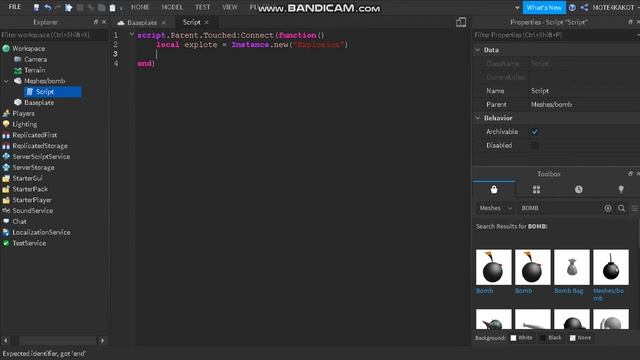Viewport: 640px width, 360px height.
Task: Click the share/collaborate icon
Action: (x=584, y=7)
